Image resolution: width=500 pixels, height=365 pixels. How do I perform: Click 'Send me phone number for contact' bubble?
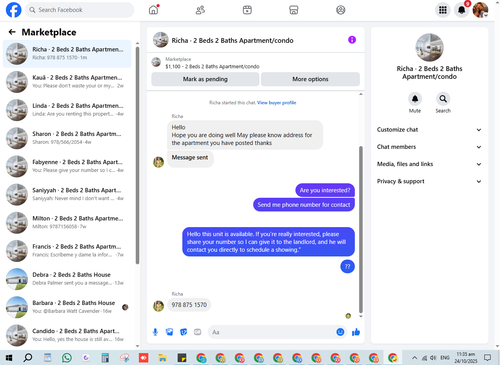(304, 205)
